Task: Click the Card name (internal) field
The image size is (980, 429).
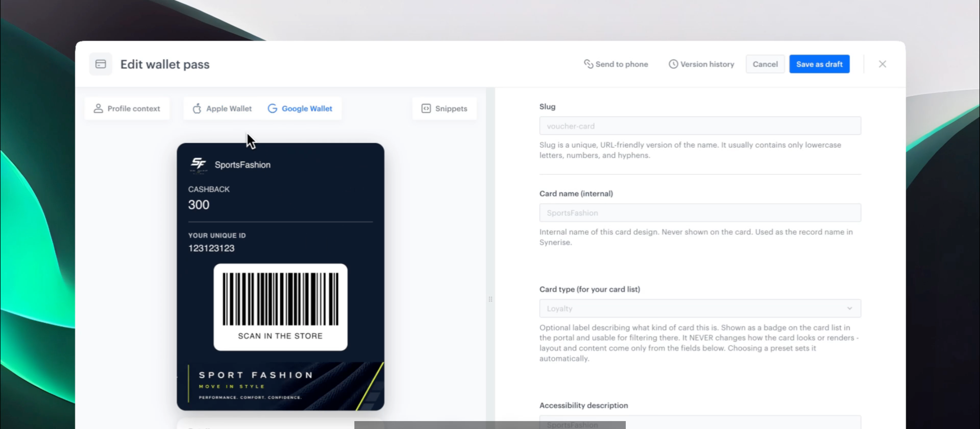Action: [x=700, y=213]
